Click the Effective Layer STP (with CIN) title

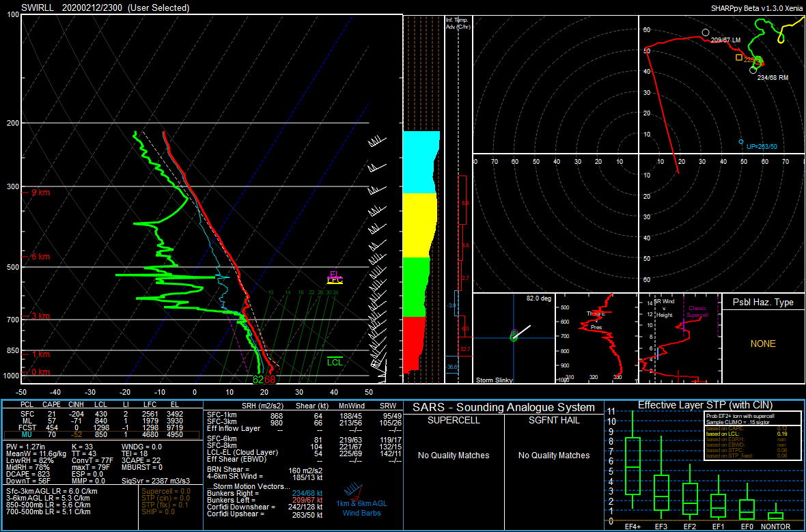(x=705, y=405)
